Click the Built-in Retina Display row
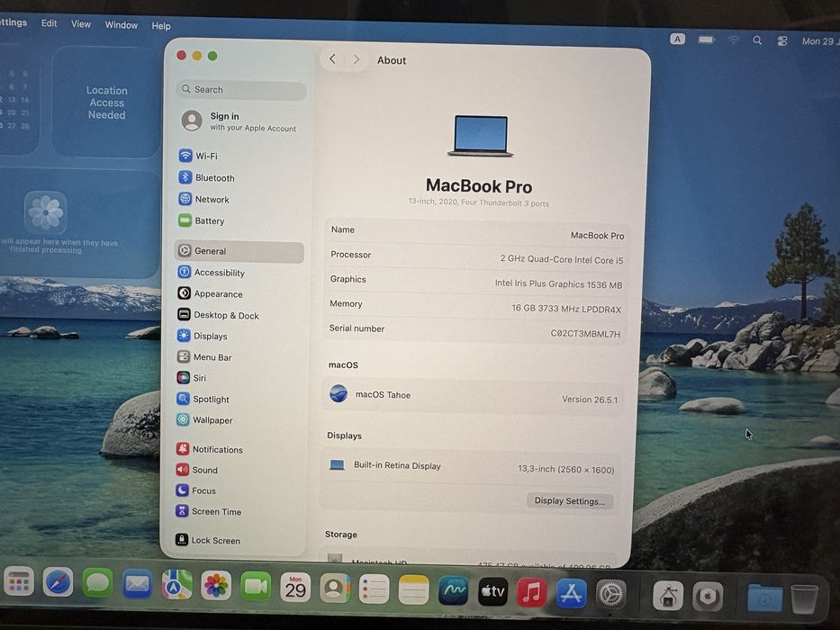The height and width of the screenshot is (630, 840). coord(471,467)
